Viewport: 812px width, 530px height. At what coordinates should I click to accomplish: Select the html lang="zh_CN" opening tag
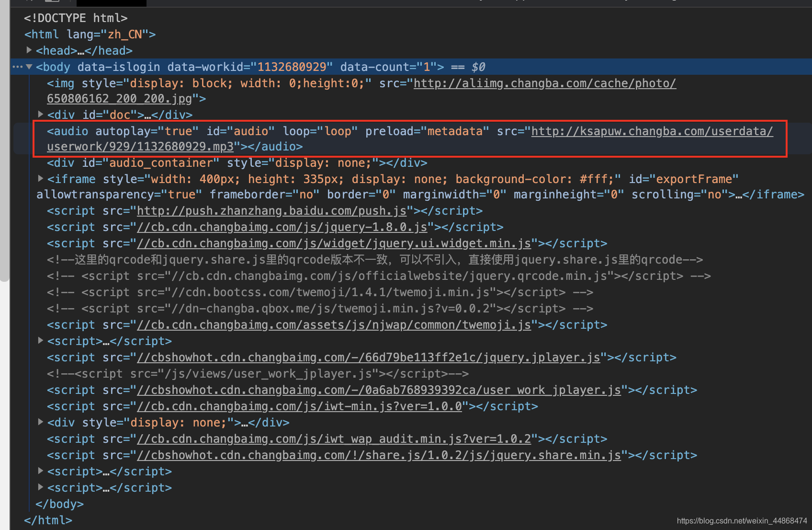coord(90,35)
